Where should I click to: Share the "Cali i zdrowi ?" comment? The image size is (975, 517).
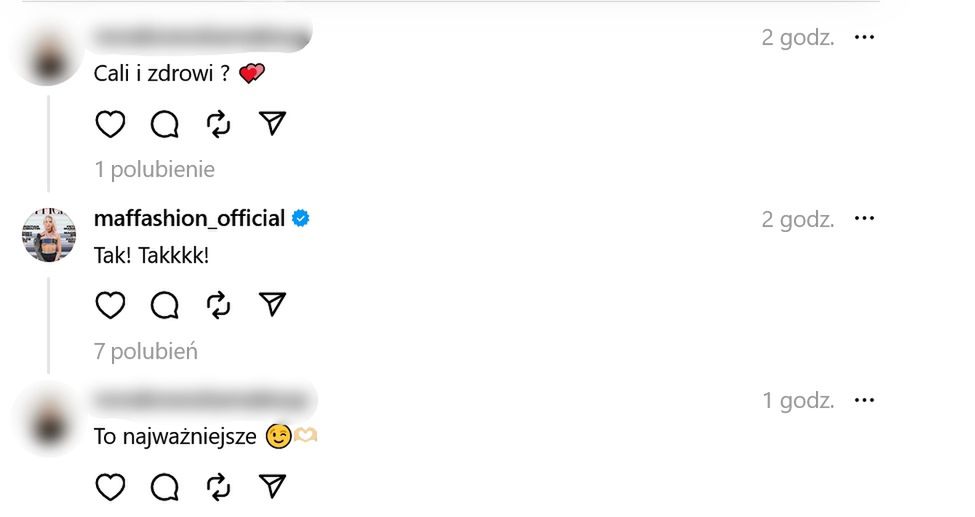272,124
